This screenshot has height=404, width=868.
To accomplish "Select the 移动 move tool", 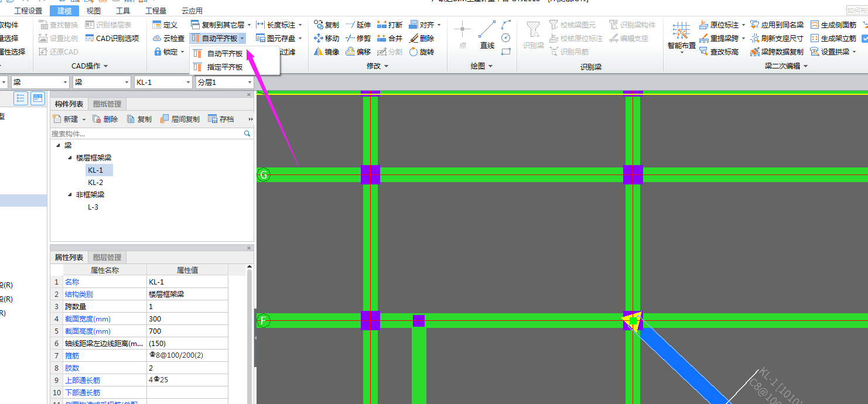I will pos(326,38).
